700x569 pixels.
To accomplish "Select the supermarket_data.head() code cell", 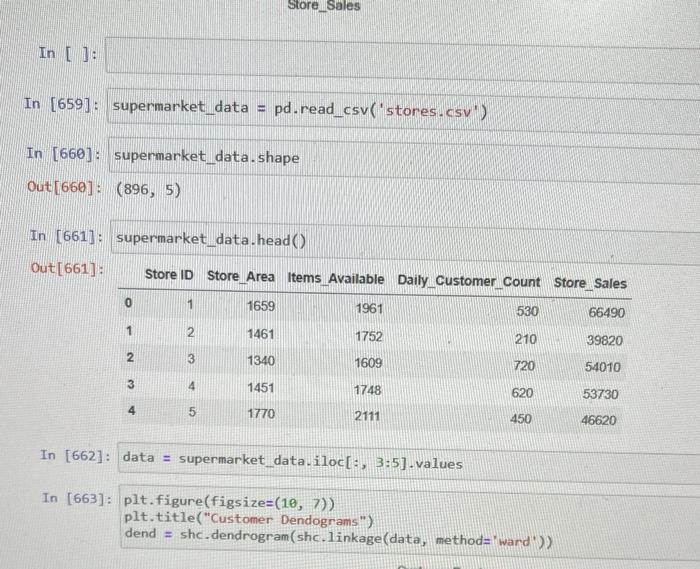I will (x=405, y=243).
